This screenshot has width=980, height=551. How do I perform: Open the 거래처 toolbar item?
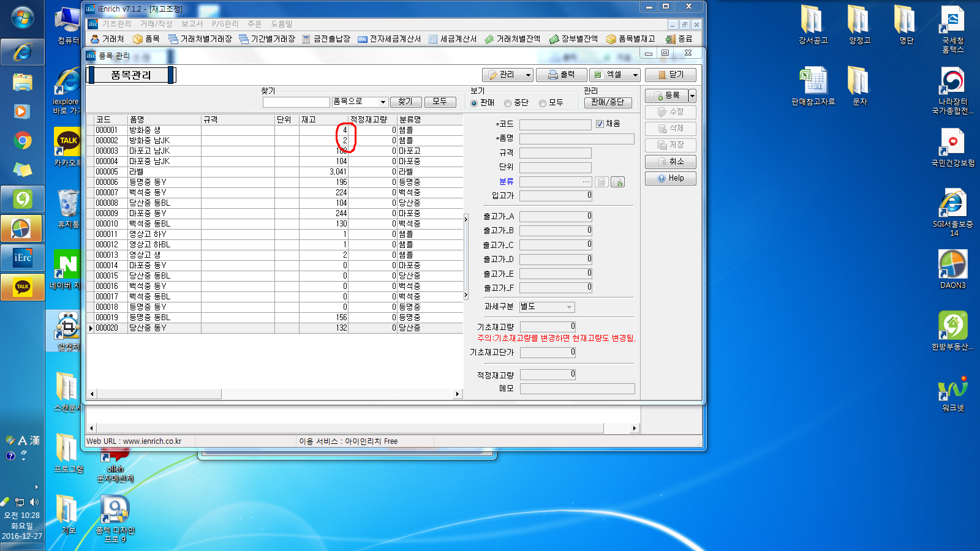108,39
